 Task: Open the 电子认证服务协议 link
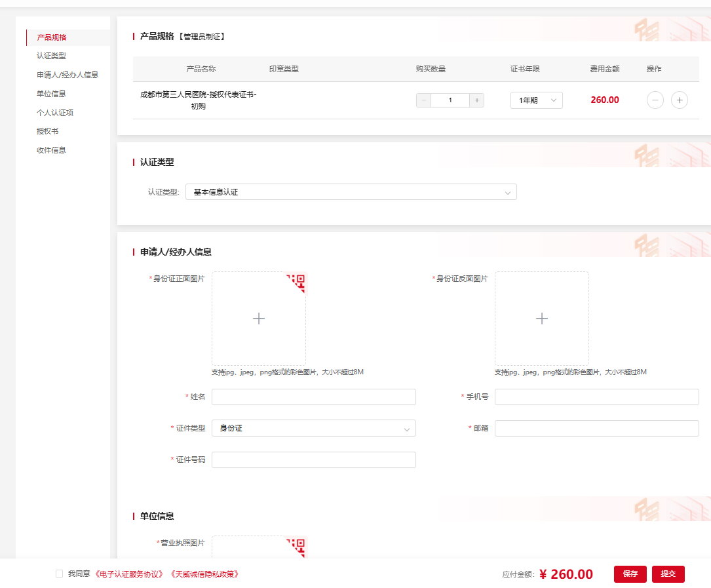coord(130,574)
